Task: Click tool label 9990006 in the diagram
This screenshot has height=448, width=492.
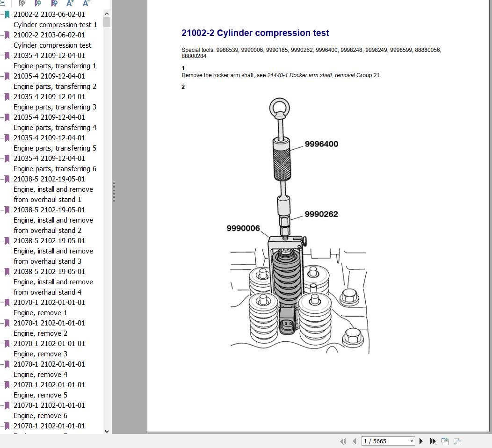Action: [x=243, y=228]
